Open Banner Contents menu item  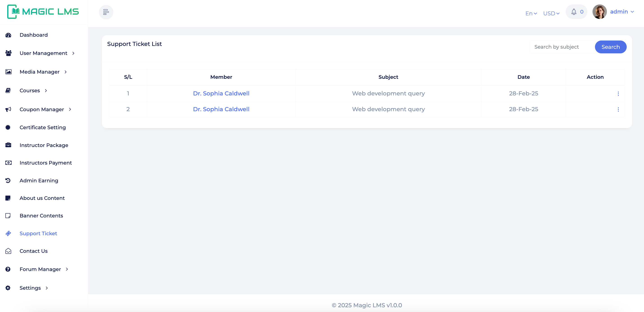tap(41, 216)
